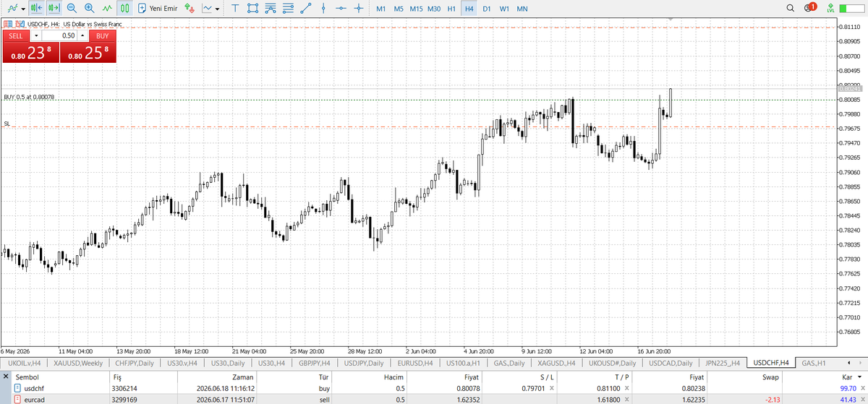
Task: Click the 0.80 25 buy price tile
Action: click(x=88, y=52)
